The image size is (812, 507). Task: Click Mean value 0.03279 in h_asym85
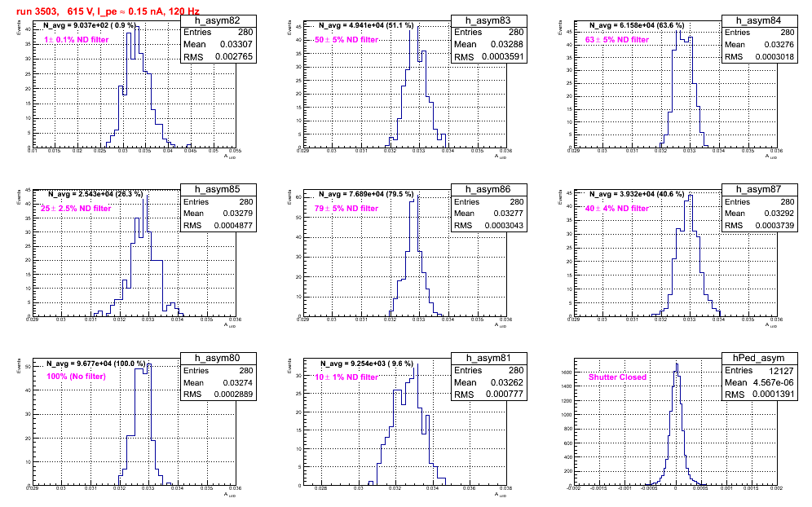coord(238,214)
